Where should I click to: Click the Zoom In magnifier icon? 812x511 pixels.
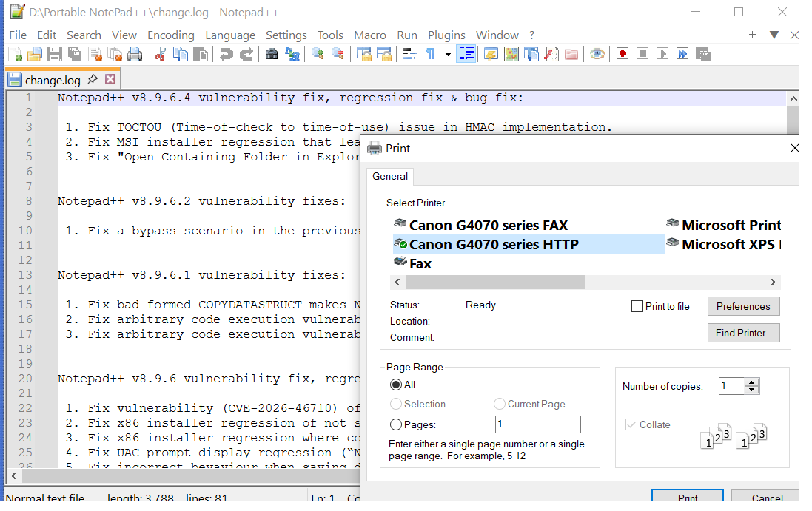[318, 54]
